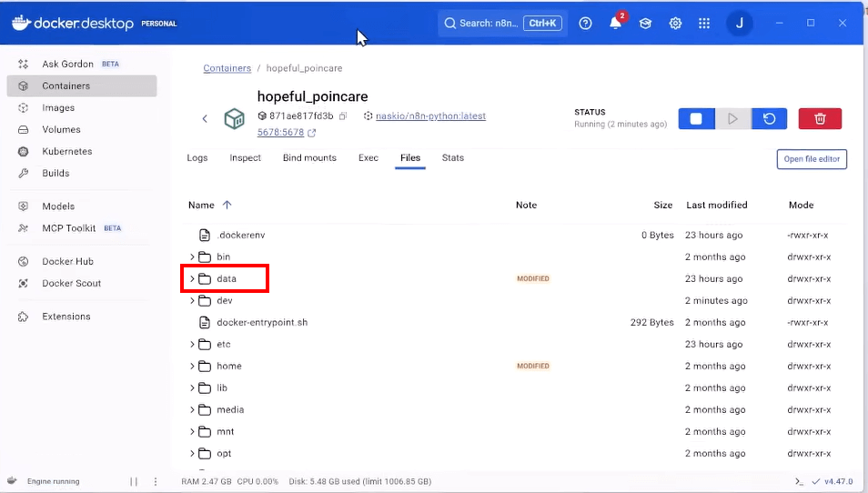Click the .dockerenv file icon

pyautogui.click(x=205, y=236)
